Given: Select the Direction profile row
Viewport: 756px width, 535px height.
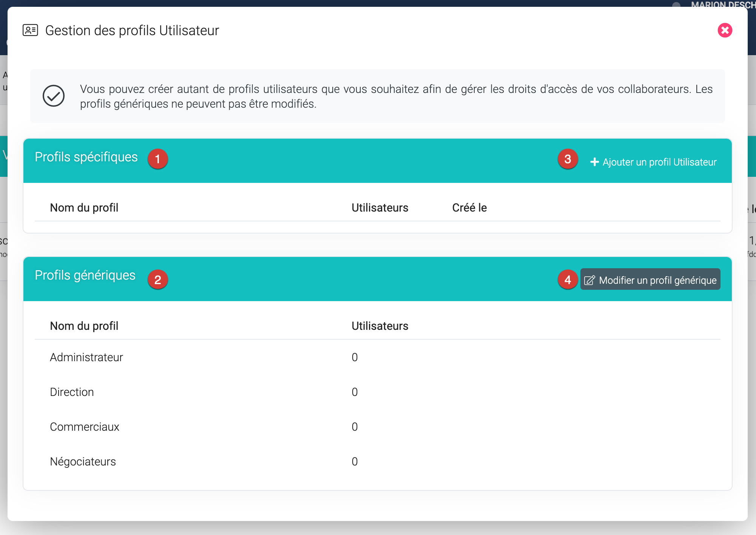Looking at the screenshot, I should click(x=72, y=392).
